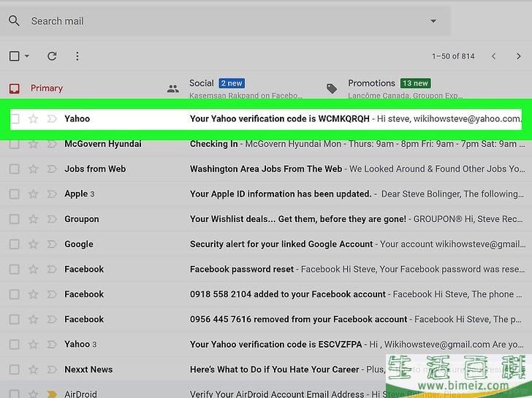Select the 0918 558 2104 email checkbox
This screenshot has width=532, height=398.
[x=15, y=294]
